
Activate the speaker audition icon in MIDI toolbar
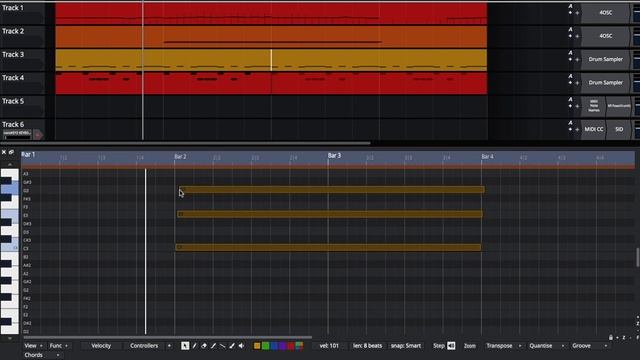pyautogui.click(x=242, y=346)
